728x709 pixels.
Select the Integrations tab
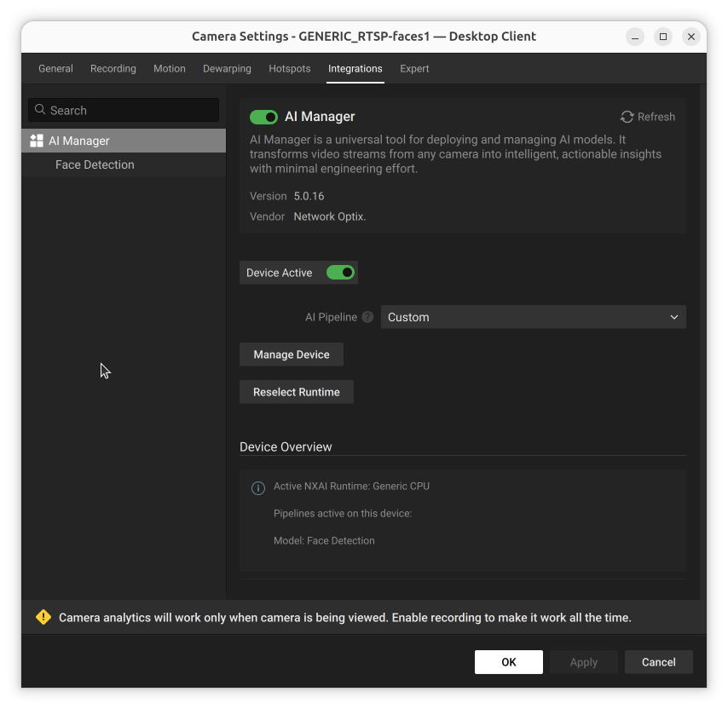(x=355, y=69)
